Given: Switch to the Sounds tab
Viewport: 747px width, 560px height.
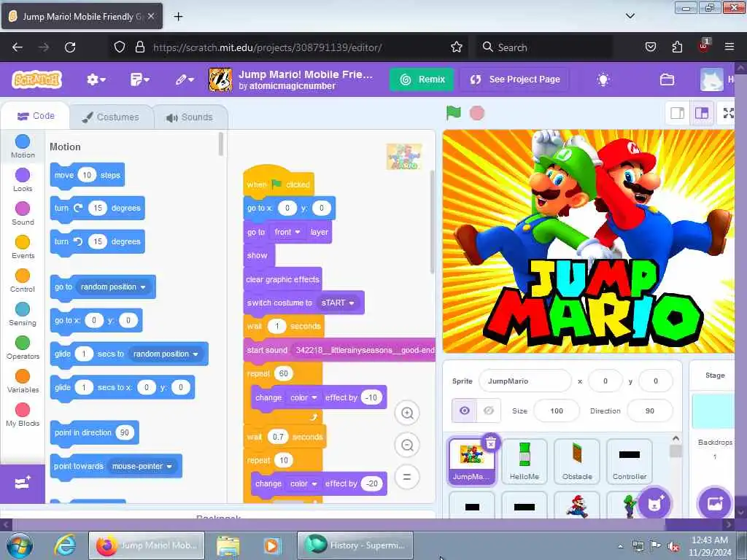Looking at the screenshot, I should 190,117.
